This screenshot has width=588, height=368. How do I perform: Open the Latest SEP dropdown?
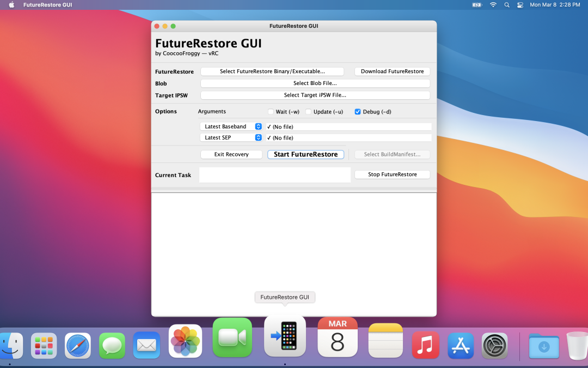coord(231,137)
